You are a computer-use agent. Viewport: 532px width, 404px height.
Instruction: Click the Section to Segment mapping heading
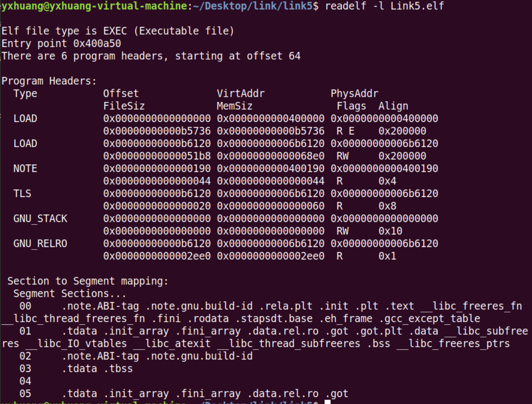click(88, 281)
